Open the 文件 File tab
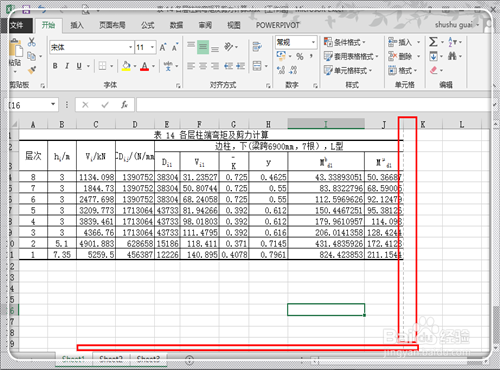 click(17, 25)
